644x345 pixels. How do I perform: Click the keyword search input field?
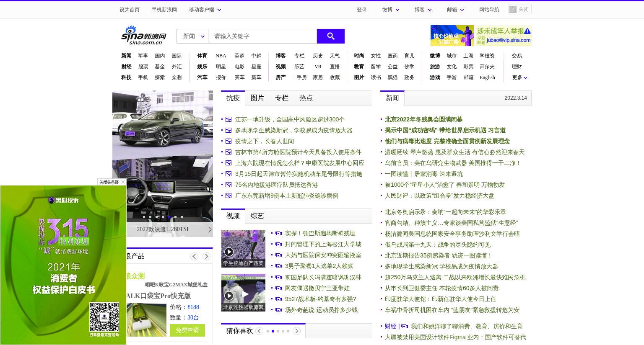point(262,36)
